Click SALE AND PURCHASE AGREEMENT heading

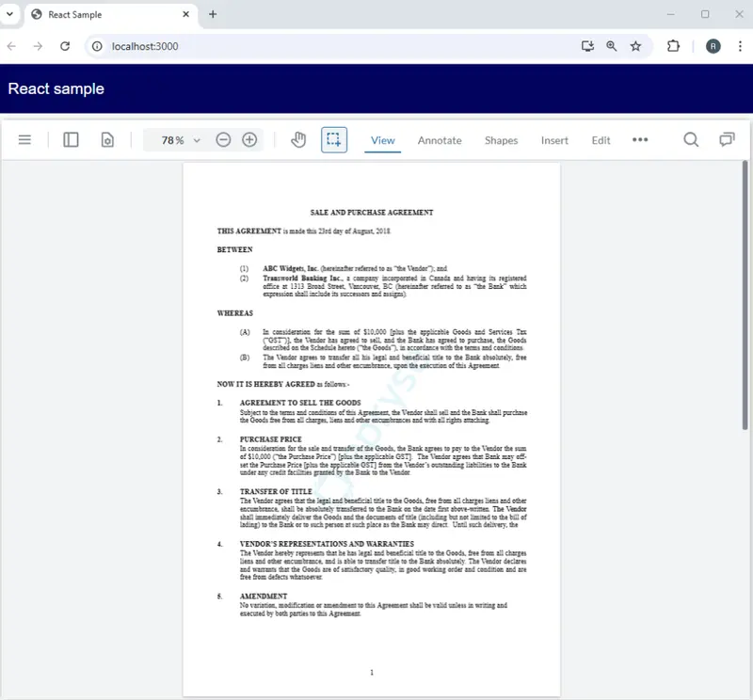pos(372,213)
